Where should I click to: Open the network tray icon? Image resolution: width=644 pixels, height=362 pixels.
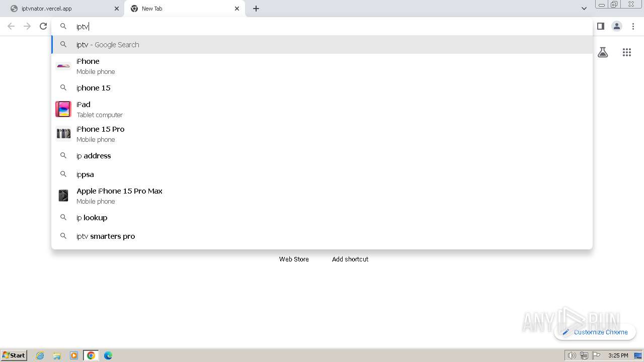[584, 355]
